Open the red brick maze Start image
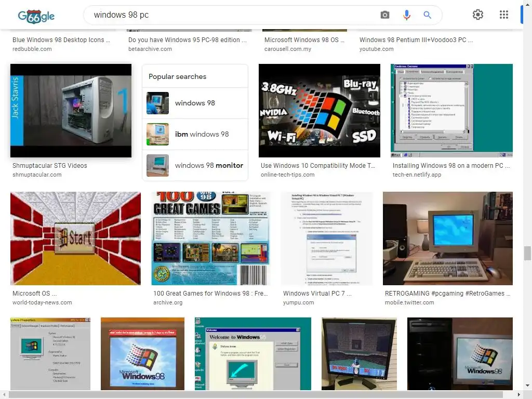 75,238
